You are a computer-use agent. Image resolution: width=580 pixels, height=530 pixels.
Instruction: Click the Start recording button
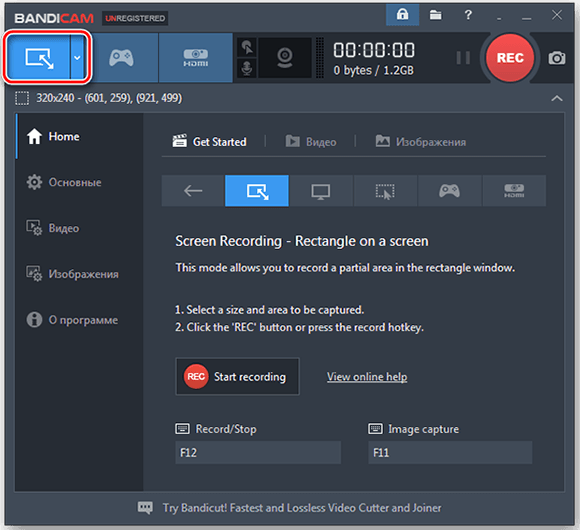pyautogui.click(x=237, y=377)
